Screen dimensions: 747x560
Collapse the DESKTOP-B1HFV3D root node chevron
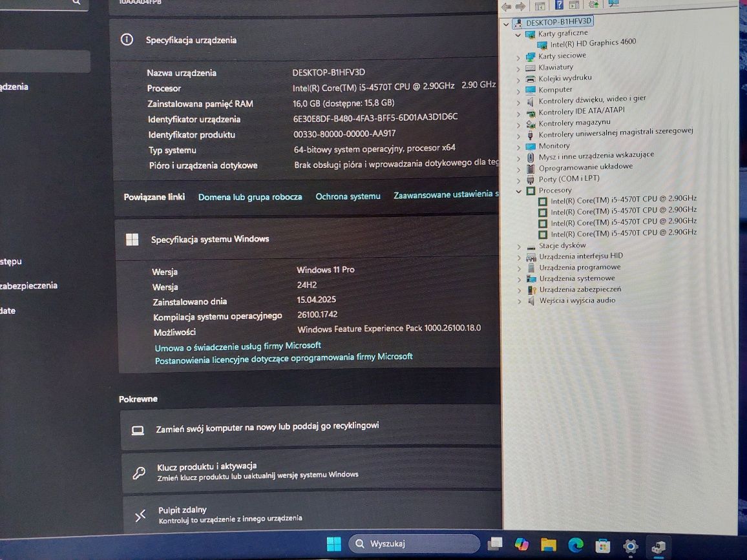pyautogui.click(x=506, y=24)
